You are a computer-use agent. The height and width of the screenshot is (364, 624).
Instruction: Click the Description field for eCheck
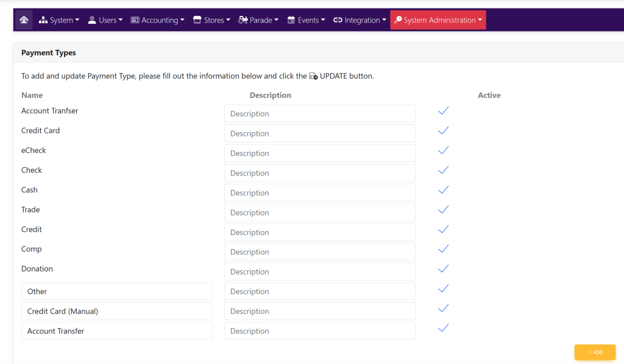coord(319,153)
